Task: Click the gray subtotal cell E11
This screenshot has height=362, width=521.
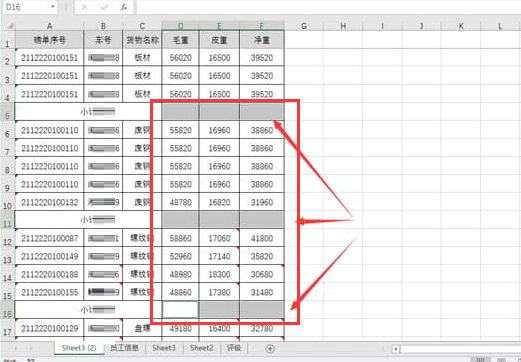Action: [x=219, y=220]
